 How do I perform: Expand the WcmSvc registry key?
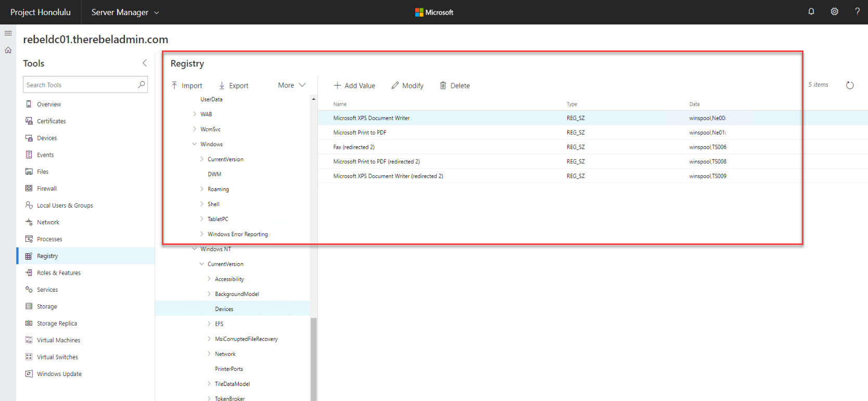point(195,129)
